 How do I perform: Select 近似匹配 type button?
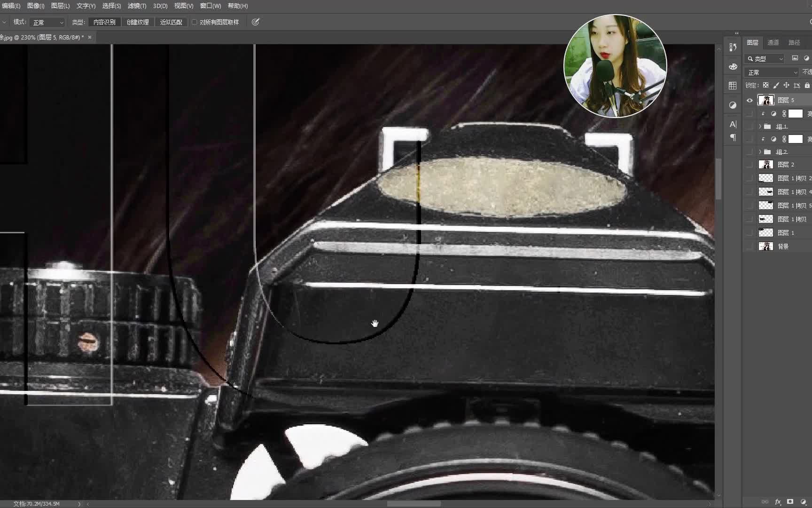(x=171, y=22)
